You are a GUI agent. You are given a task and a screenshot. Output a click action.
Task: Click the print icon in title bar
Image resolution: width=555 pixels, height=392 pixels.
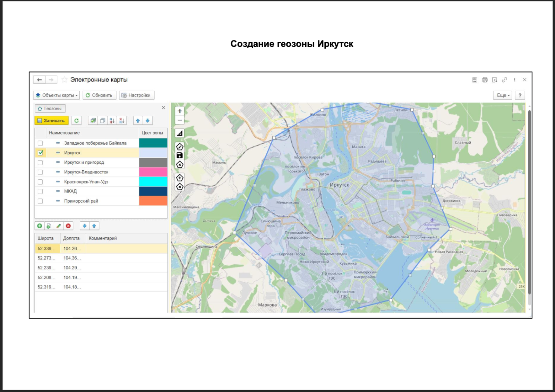485,80
